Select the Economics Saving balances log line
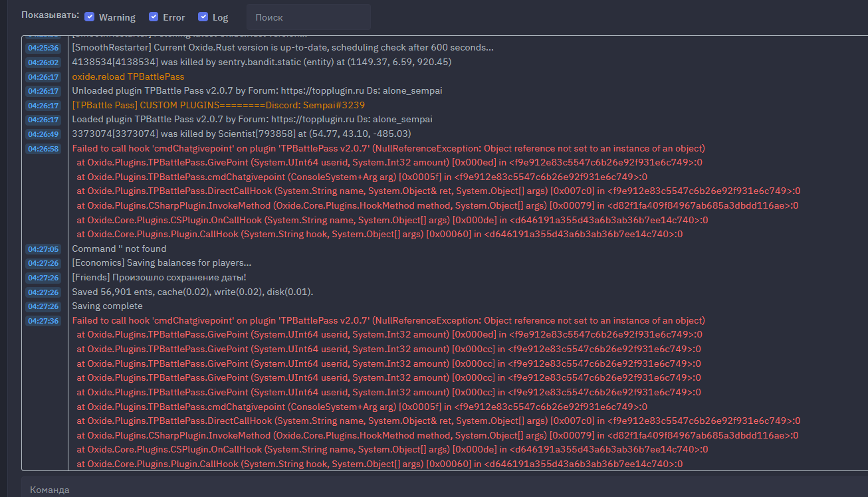 (x=162, y=263)
